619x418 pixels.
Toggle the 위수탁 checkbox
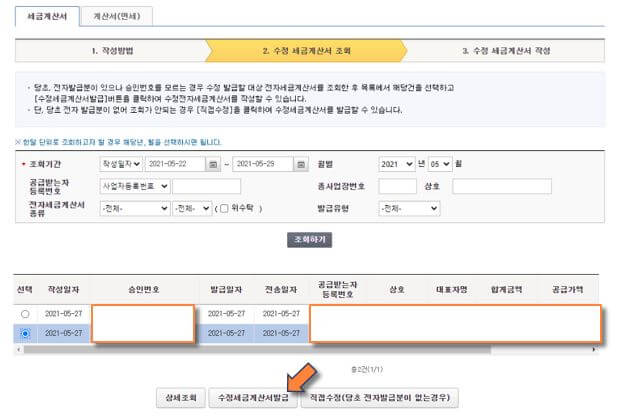point(224,208)
